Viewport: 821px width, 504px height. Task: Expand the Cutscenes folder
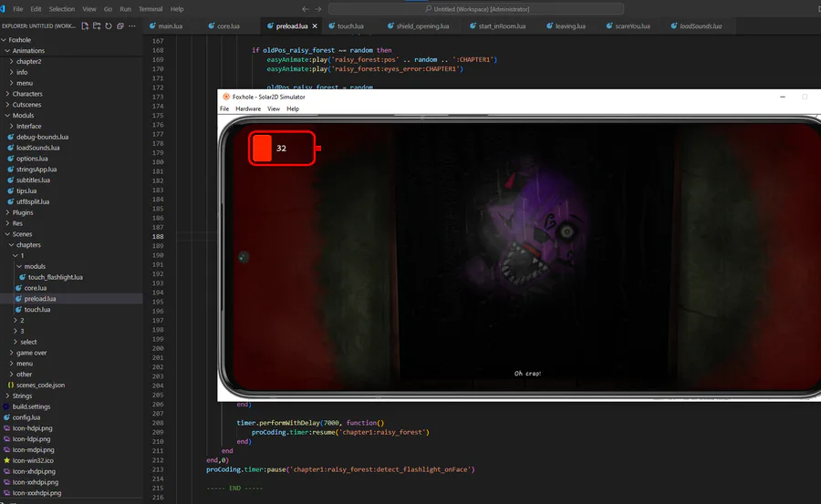click(x=26, y=105)
